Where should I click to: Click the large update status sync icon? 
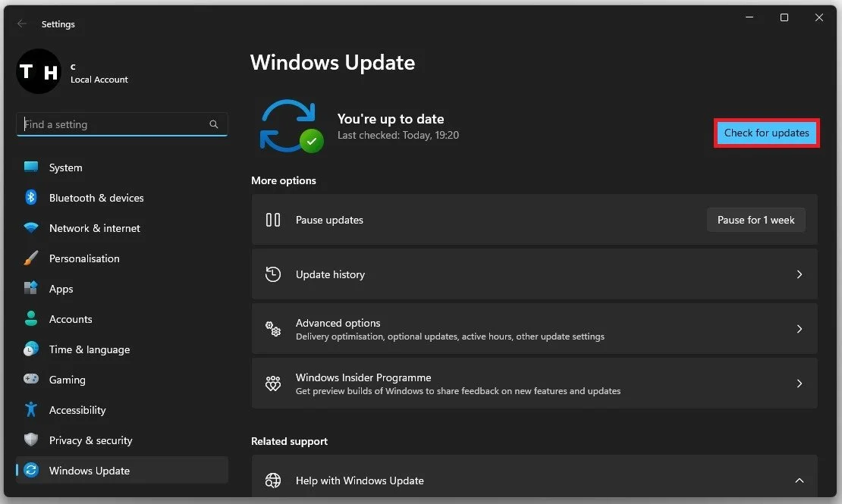pos(291,126)
